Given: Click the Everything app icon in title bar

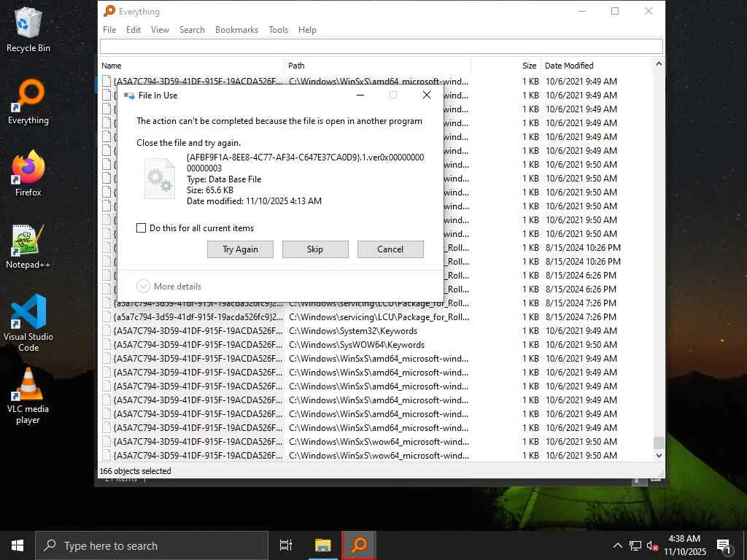Looking at the screenshot, I should tap(109, 11).
